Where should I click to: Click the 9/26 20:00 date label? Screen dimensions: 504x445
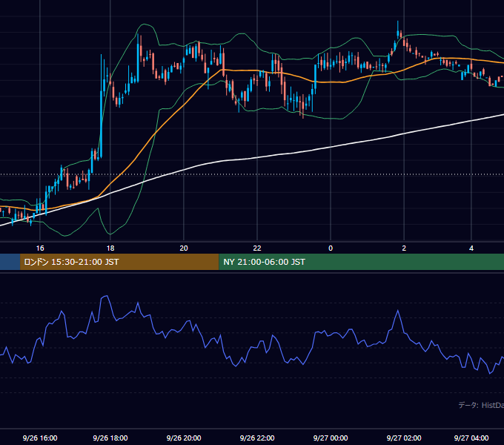pyautogui.click(x=184, y=438)
